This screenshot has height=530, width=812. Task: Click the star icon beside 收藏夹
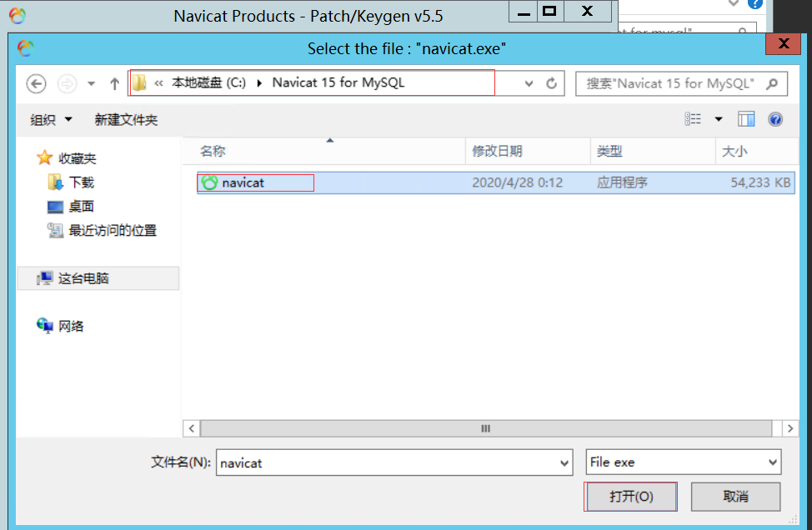coord(44,157)
